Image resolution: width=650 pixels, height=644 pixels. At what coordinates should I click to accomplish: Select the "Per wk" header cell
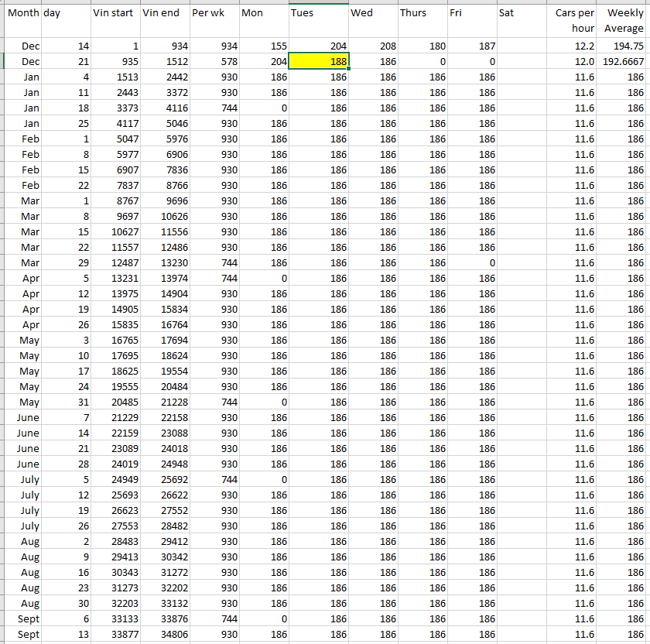pos(214,13)
